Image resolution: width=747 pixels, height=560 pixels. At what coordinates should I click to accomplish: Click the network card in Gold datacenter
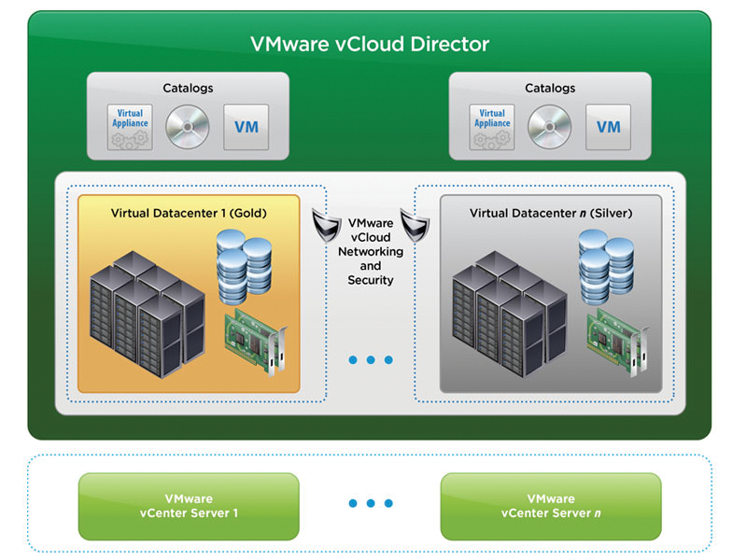(x=254, y=342)
